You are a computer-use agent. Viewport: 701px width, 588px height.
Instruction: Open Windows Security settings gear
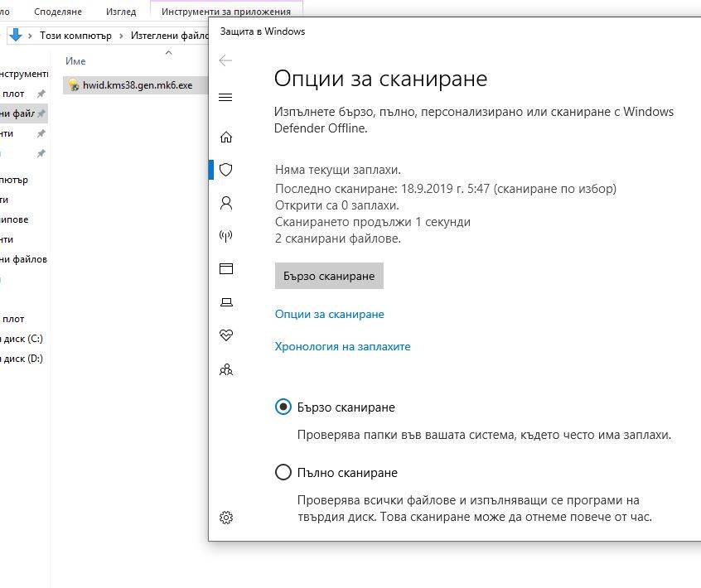pyautogui.click(x=226, y=518)
